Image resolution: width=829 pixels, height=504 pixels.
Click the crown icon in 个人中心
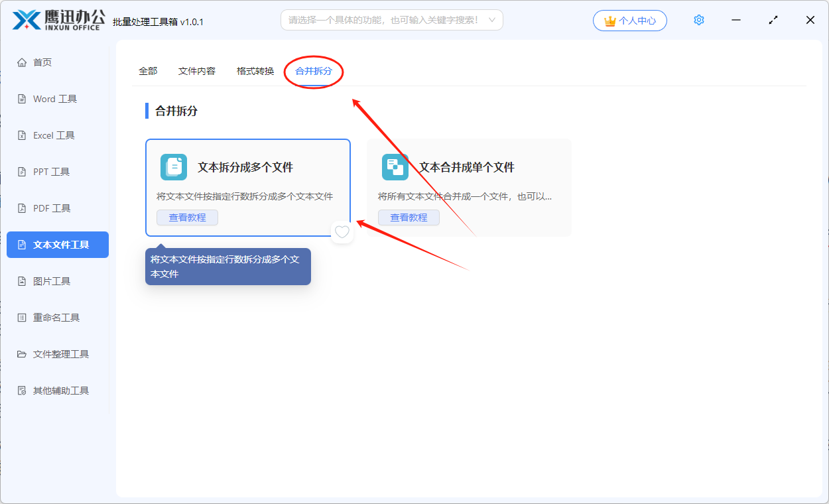click(x=610, y=21)
